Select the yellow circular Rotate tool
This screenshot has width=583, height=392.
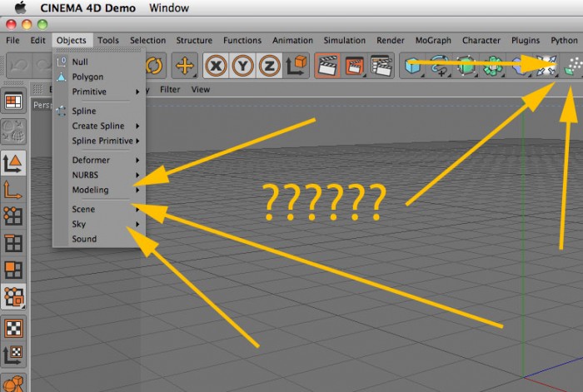(x=154, y=66)
